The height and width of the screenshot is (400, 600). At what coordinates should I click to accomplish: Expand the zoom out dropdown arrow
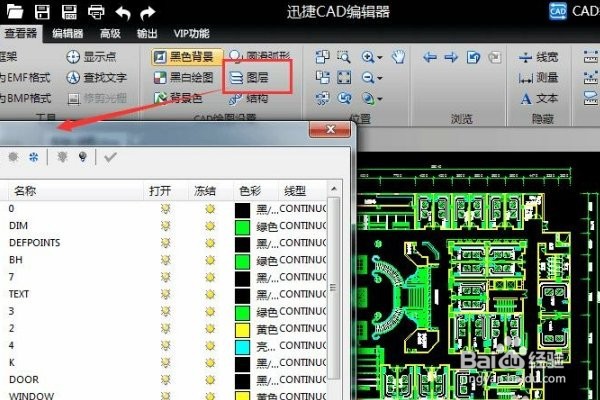(x=380, y=78)
